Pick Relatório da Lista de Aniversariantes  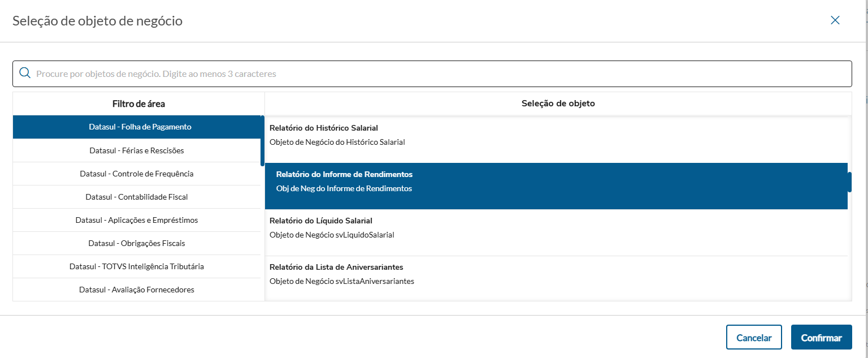[555, 274]
